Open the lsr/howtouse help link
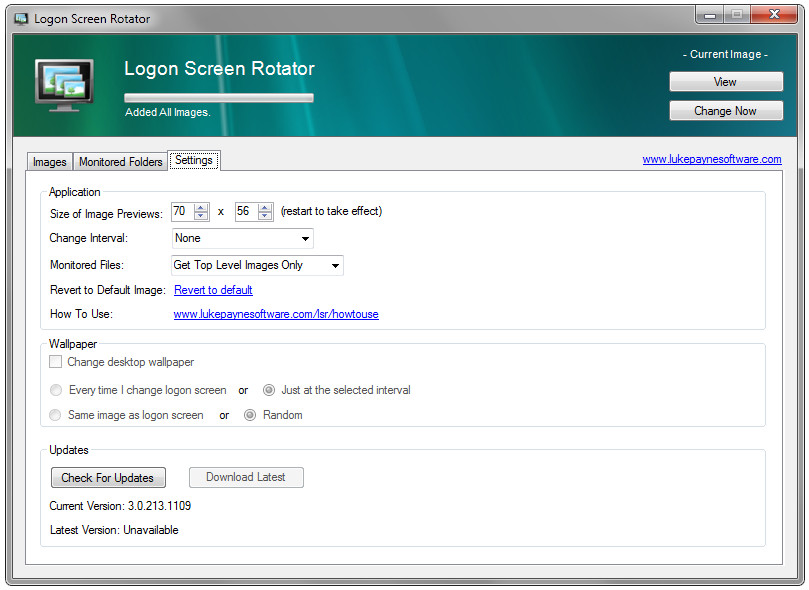Image resolution: width=809 pixels, height=590 pixels. pyautogui.click(x=276, y=314)
